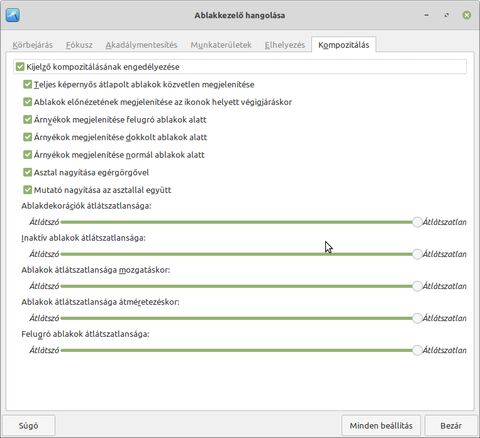Click the Felugró ablakok átlátszatlansága slider track
The height and width of the screenshot is (438, 480).
[237, 350]
